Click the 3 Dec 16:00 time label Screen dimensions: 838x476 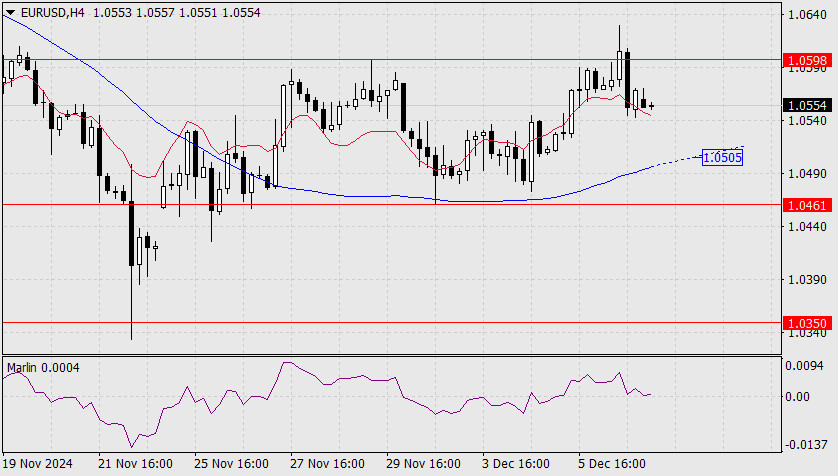point(516,463)
